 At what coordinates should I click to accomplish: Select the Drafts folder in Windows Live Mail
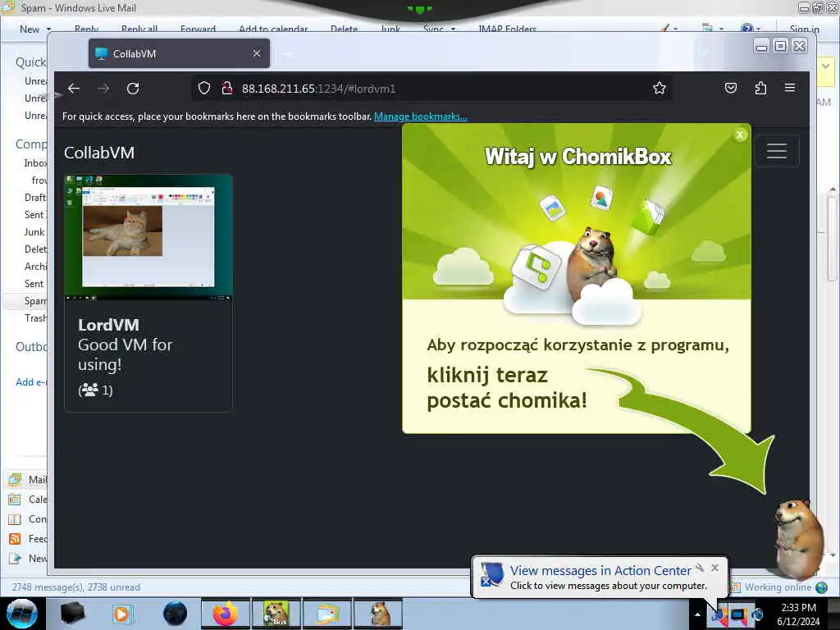(x=35, y=198)
